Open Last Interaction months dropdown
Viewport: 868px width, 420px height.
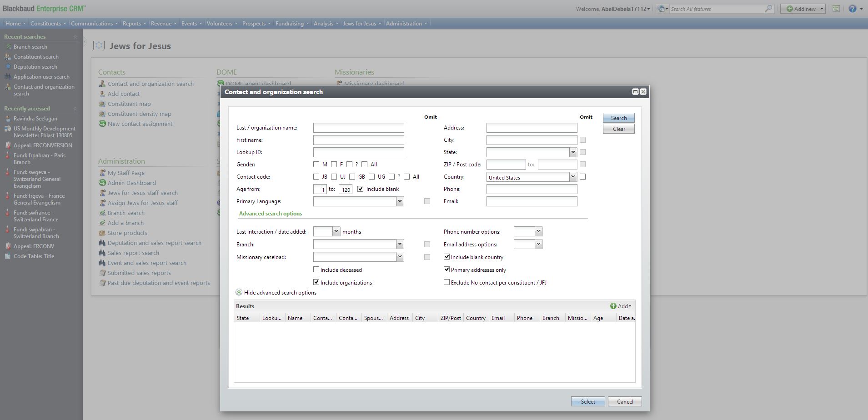[336, 231]
